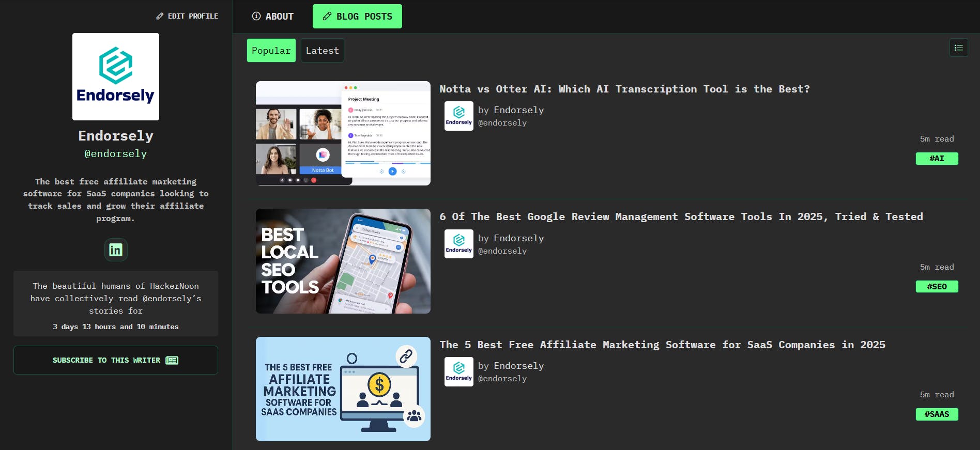This screenshot has height=450, width=980.
Task: Open the #SAAS tag
Action: (937, 414)
